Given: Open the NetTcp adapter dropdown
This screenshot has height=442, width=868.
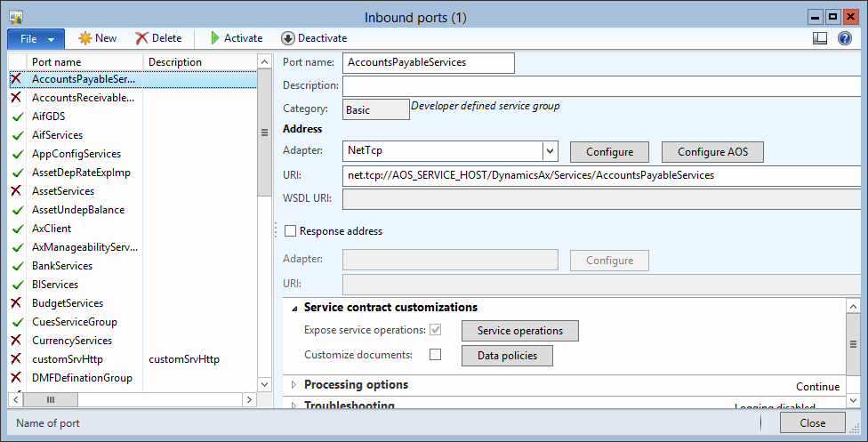Looking at the screenshot, I should tap(551, 151).
